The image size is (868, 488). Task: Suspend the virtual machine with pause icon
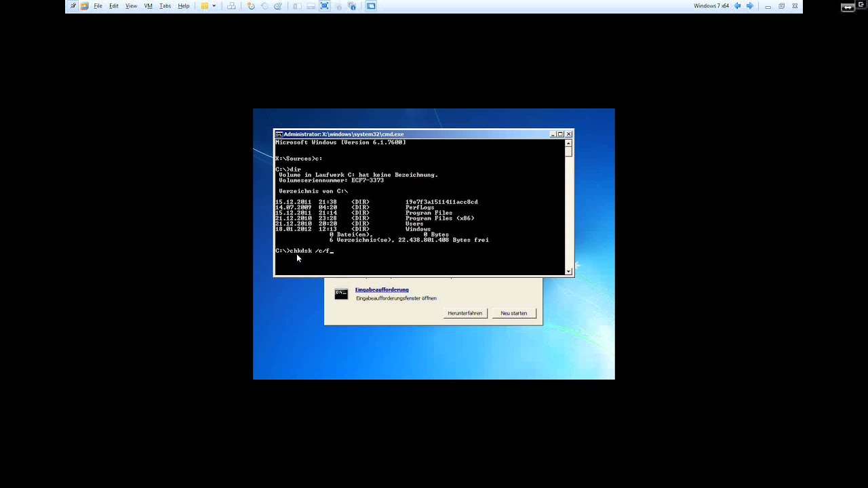tap(205, 6)
